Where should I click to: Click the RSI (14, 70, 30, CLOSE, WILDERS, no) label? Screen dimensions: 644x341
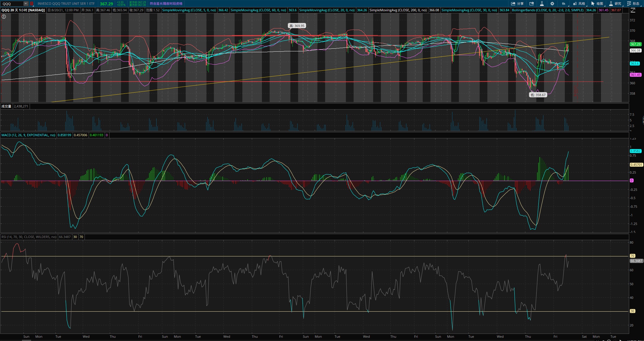click(29, 237)
